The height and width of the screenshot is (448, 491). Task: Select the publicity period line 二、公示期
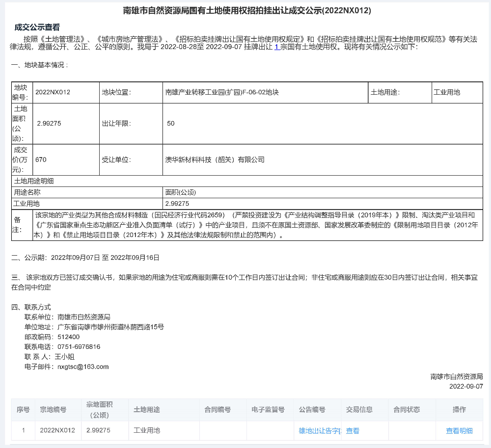(x=85, y=258)
